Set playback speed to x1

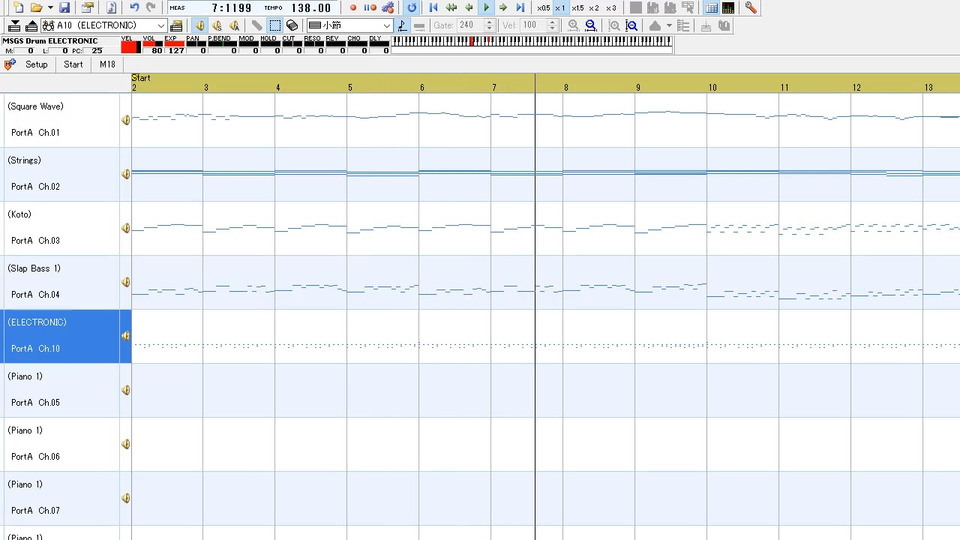click(x=560, y=8)
